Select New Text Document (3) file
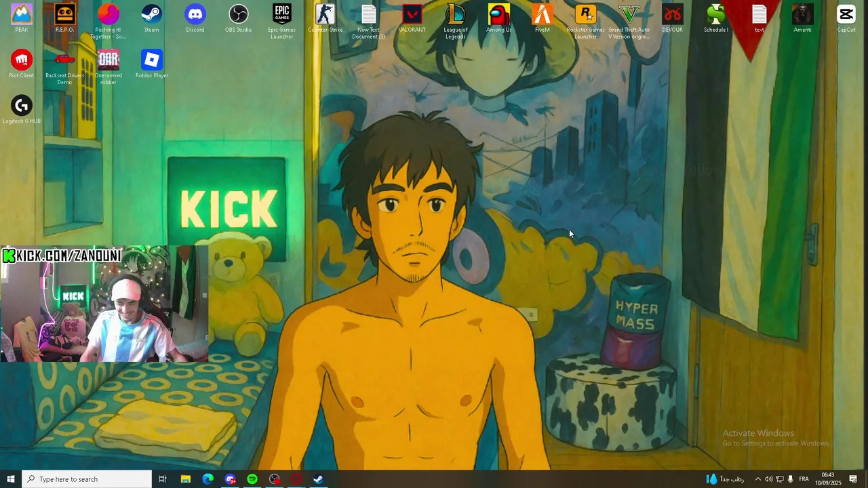This screenshot has height=488, width=868. 368,21
